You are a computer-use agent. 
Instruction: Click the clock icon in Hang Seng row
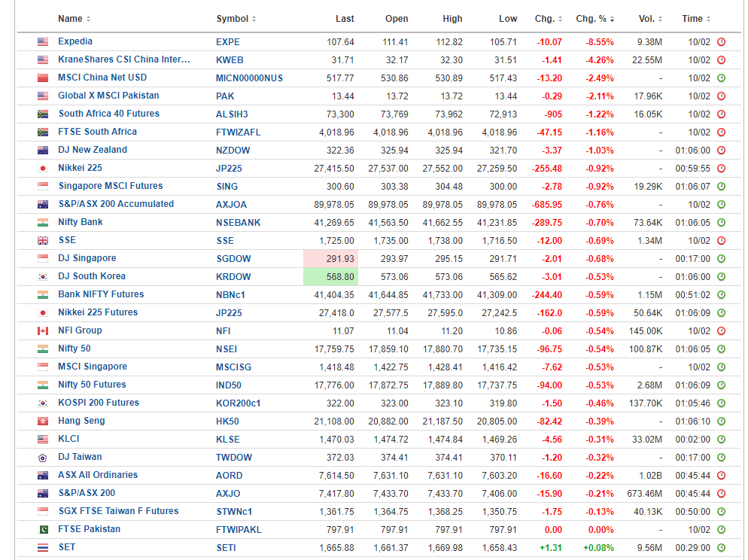click(x=721, y=422)
